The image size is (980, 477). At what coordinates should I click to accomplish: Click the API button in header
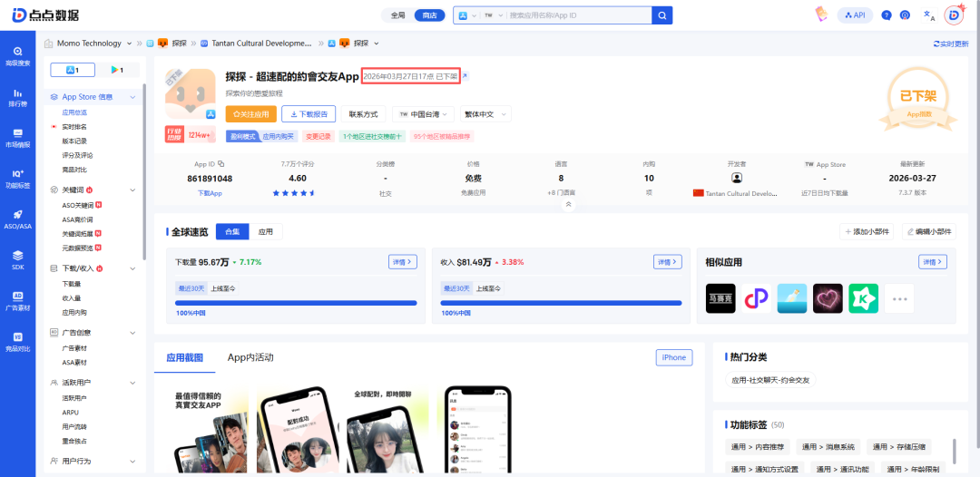click(x=855, y=15)
